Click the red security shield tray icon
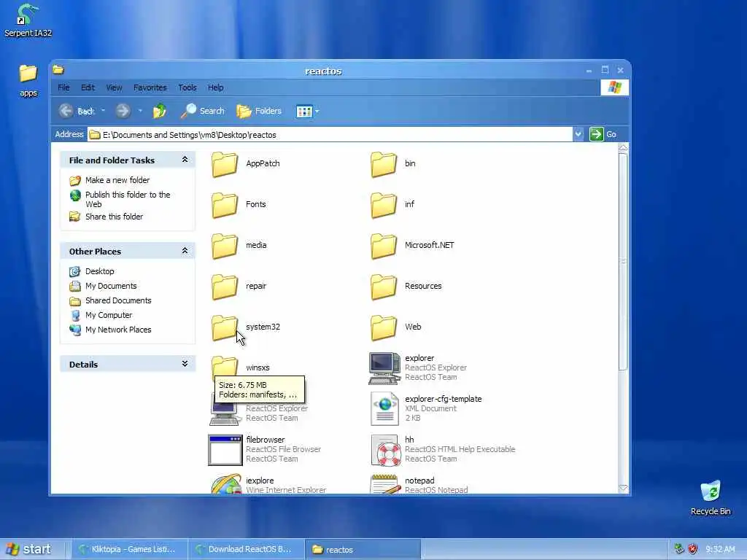The height and width of the screenshot is (560, 747). [693, 549]
